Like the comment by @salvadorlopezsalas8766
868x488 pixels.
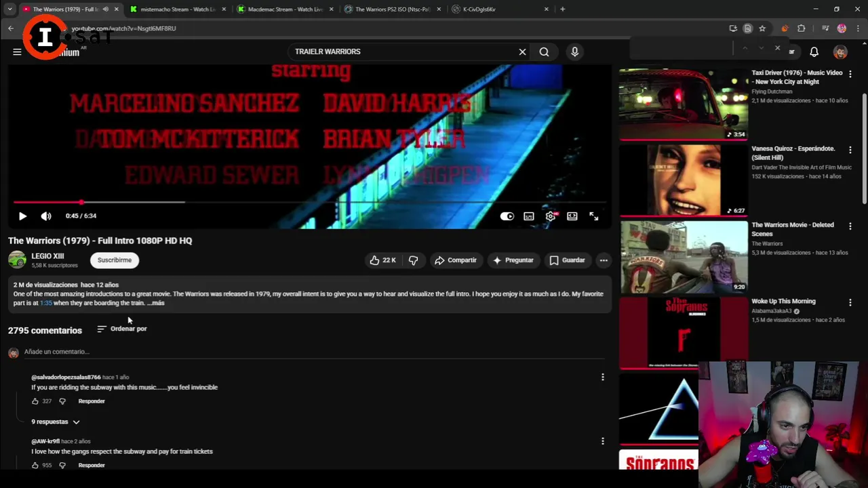(35, 401)
